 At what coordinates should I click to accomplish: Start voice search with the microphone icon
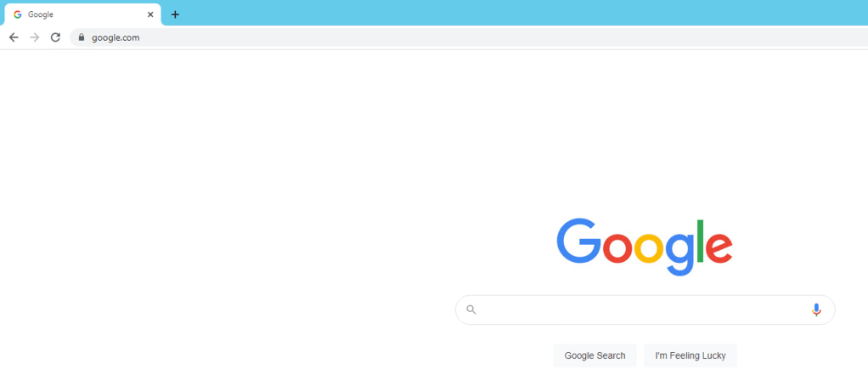click(x=816, y=310)
